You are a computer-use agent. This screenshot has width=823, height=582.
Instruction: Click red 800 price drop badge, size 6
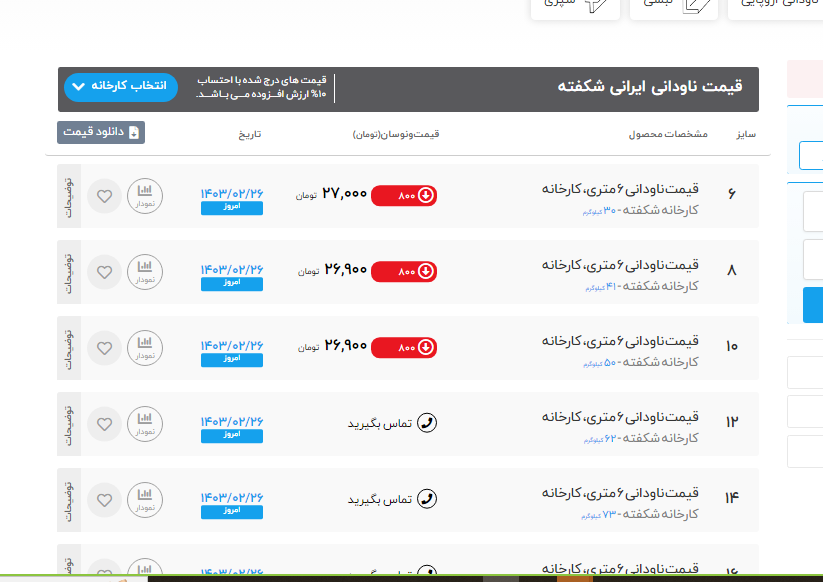[x=404, y=195]
